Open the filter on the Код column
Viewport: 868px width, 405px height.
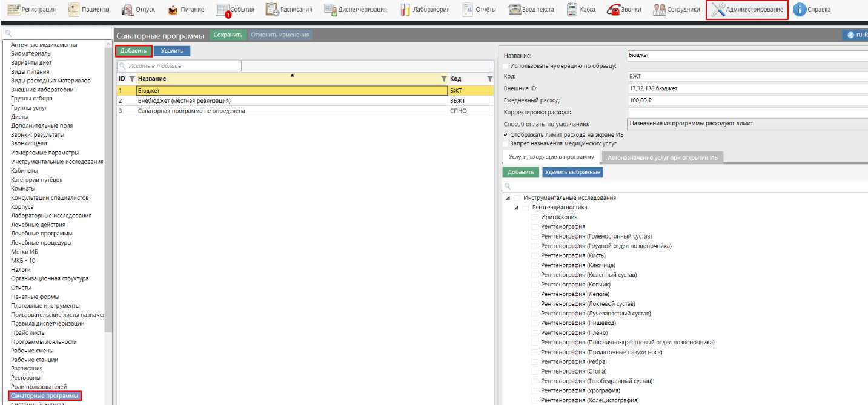[490, 79]
